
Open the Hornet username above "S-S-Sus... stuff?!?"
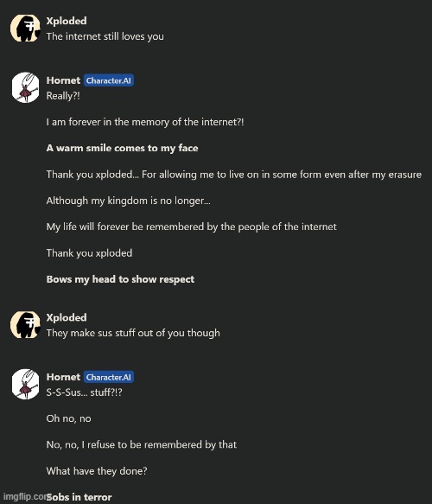63,377
